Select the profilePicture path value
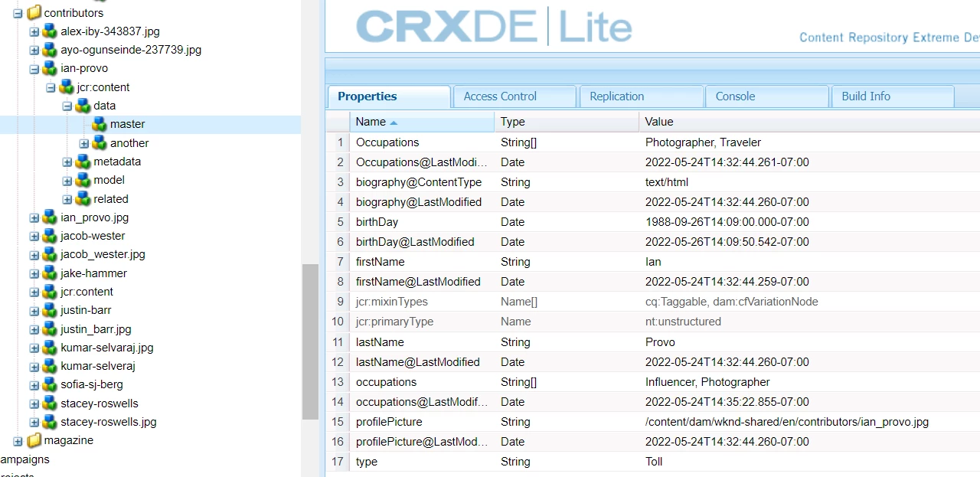980x477 pixels. (787, 422)
